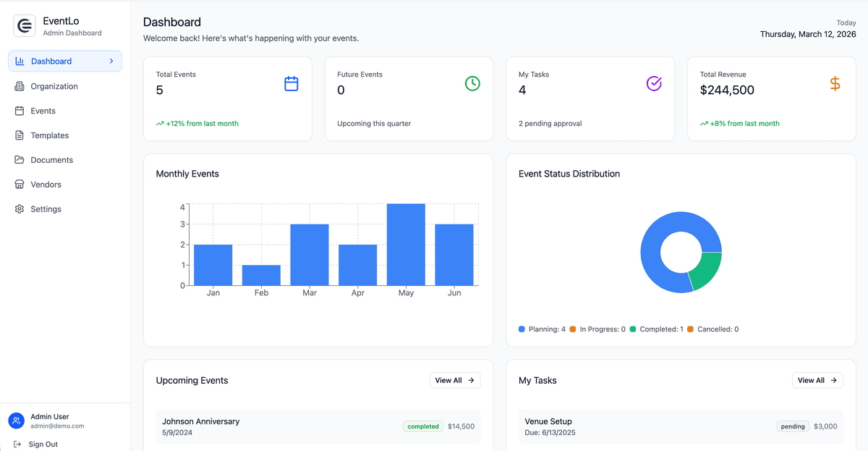The image size is (868, 451).
Task: Select the Organization sidebar icon
Action: click(x=19, y=85)
